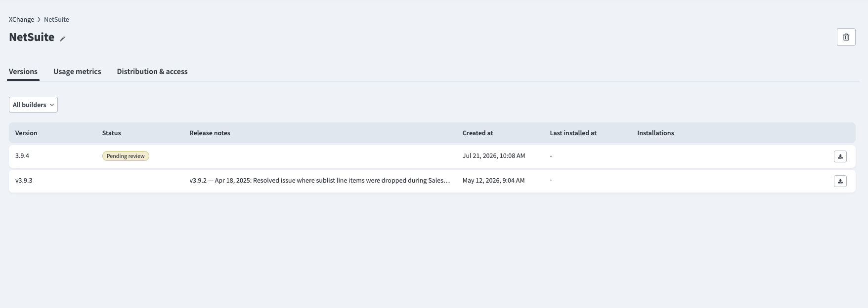The height and width of the screenshot is (308, 868).
Task: Click the May 12, 2026, 9:04 AM date
Action: [x=493, y=180]
